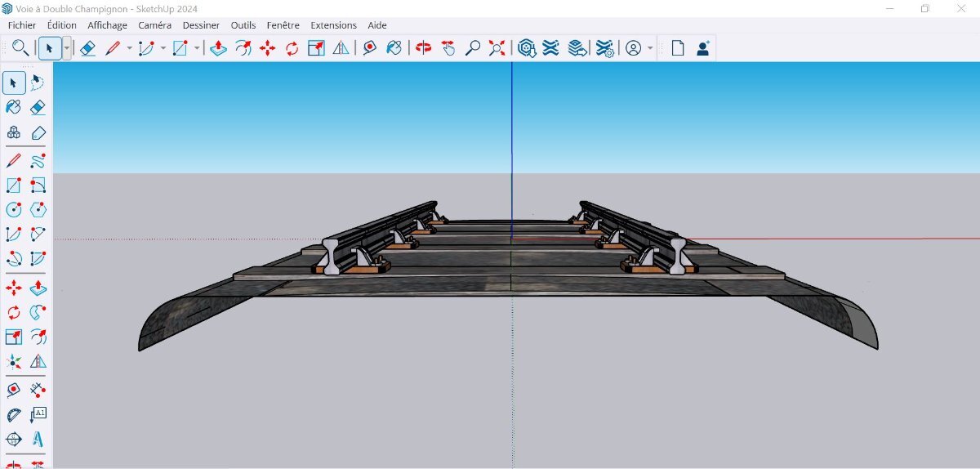Screen dimensions: 980x469
Task: Pick the Eraser tool in top toolbar
Action: pyautogui.click(x=88, y=48)
